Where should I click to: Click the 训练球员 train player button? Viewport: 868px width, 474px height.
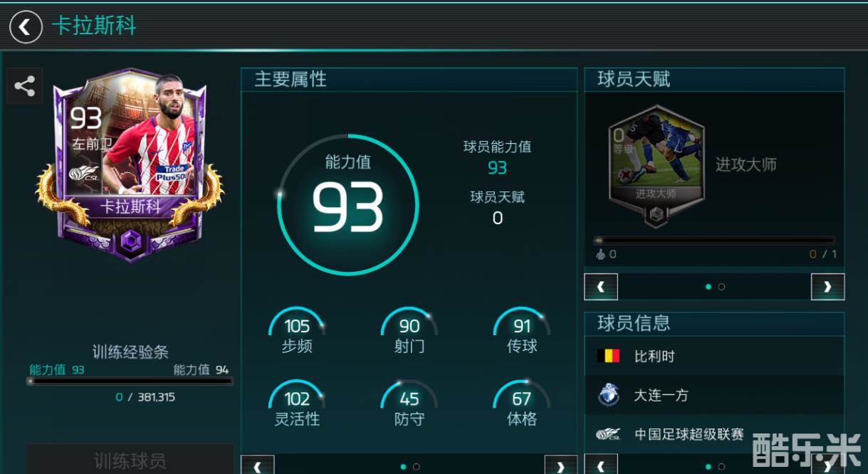(130, 460)
